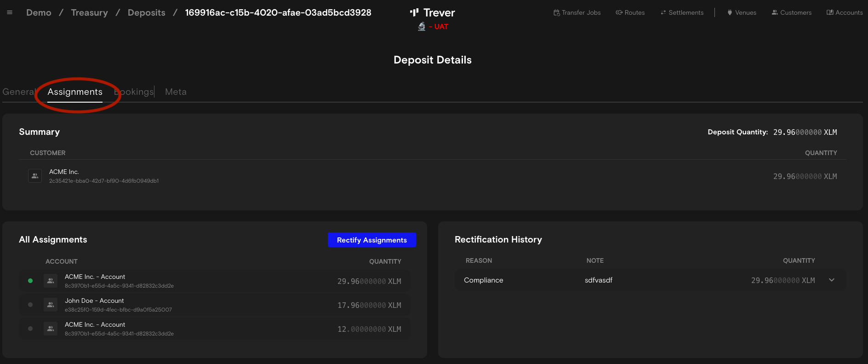Screen dimensions: 868x364
Task: Click green status dot on first ACME assignment
Action: click(x=30, y=281)
